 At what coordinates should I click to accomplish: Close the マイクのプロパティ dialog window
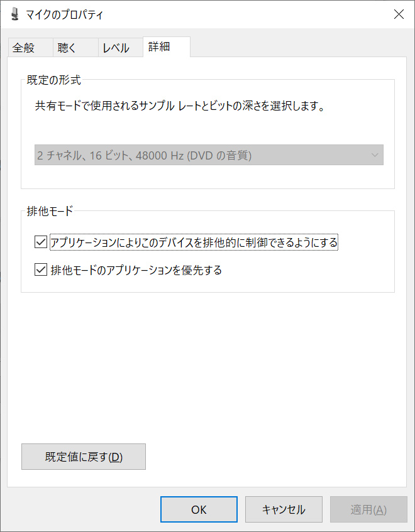point(399,14)
